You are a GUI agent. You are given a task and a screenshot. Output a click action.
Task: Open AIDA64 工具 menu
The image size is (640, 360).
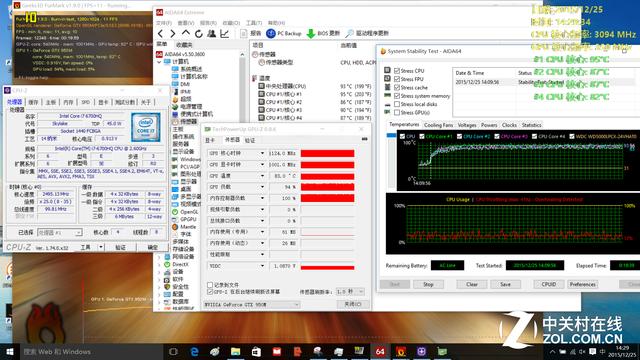pos(254,23)
